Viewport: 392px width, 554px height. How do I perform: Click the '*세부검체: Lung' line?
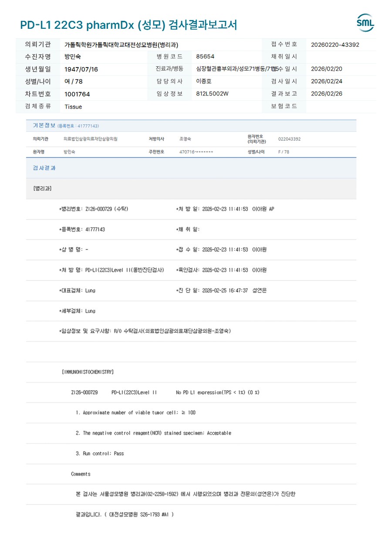[x=77, y=311]
